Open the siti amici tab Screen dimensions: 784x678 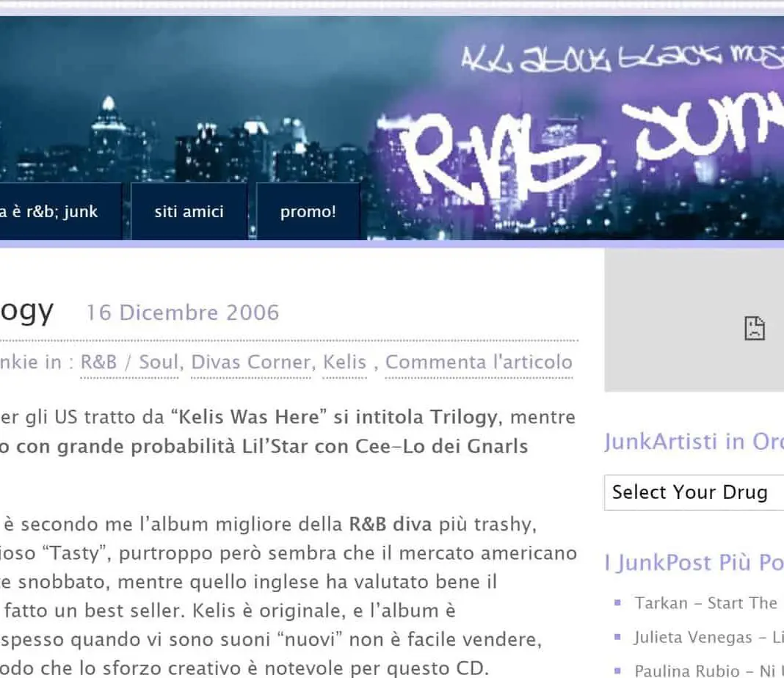click(189, 211)
